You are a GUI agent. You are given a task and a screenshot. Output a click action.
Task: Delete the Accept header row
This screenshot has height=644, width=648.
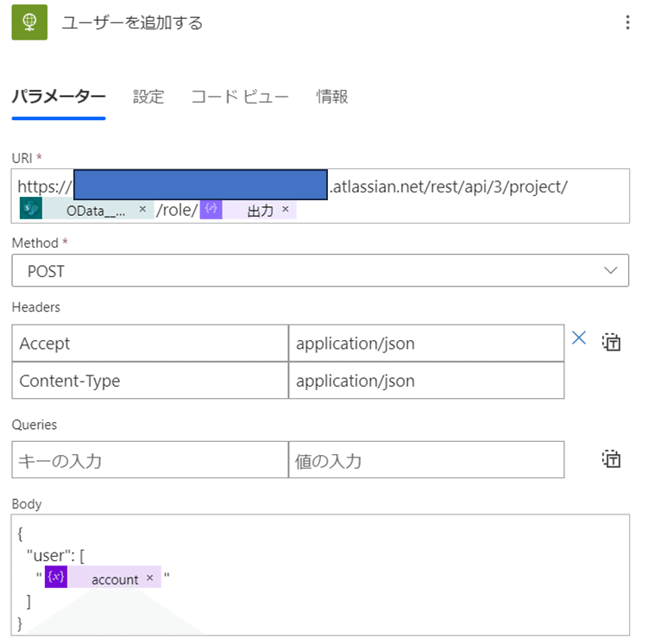[579, 338]
